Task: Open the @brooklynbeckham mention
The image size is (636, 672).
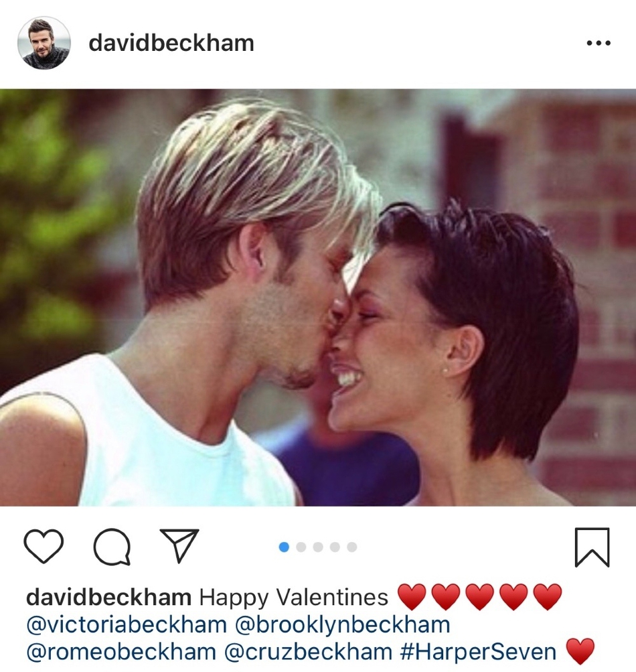Action: [343, 625]
